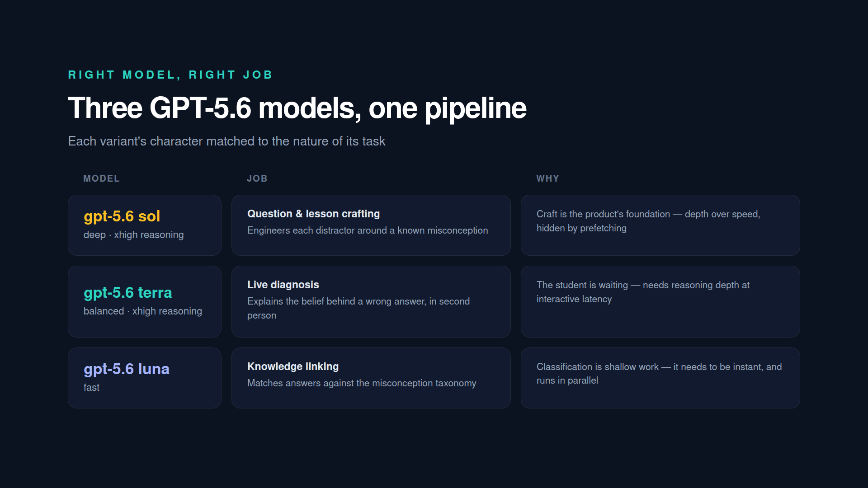This screenshot has width=868, height=488.
Task: Click the gpt-5.6 sol model name
Action: coord(122,216)
